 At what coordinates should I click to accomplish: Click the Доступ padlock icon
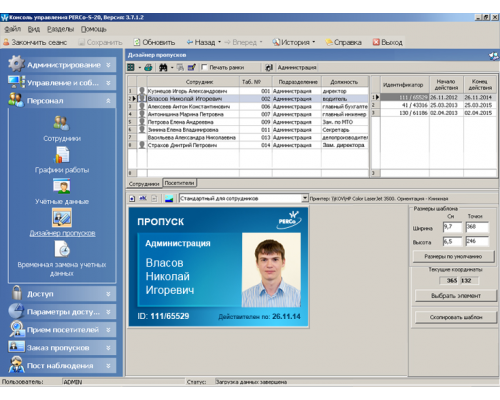17,293
